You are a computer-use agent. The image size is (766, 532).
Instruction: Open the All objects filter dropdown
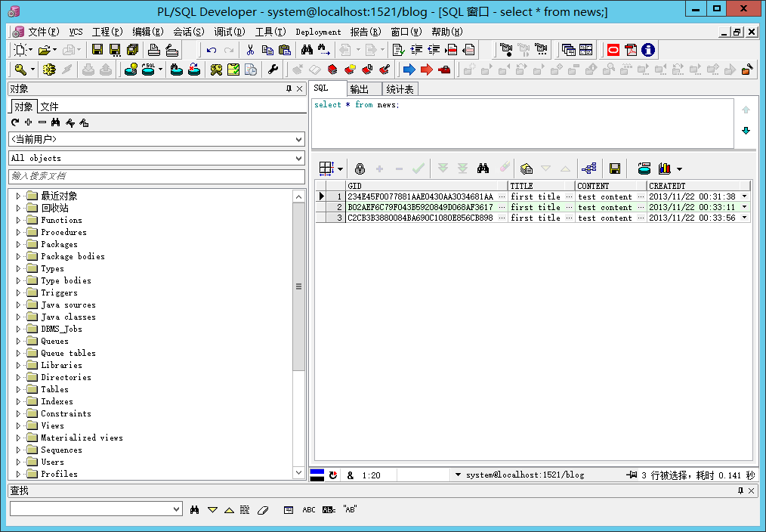point(298,158)
